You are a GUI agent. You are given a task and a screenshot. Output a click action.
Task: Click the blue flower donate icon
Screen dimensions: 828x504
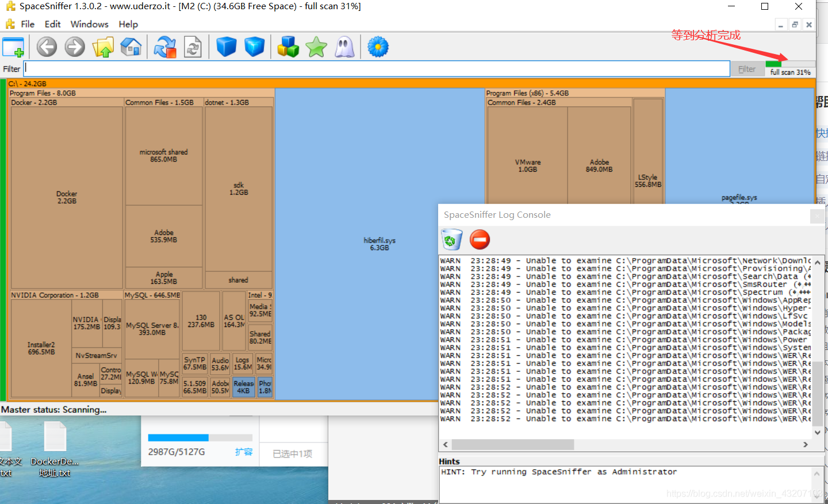378,47
